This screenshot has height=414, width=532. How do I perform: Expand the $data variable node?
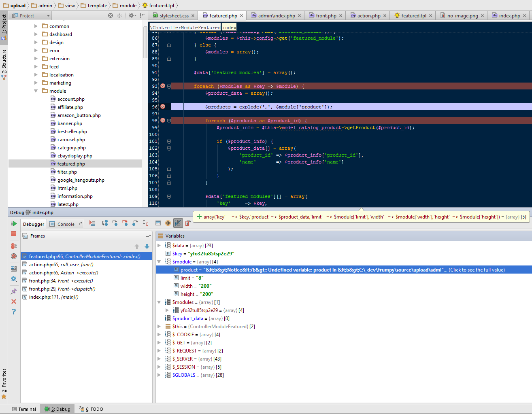coord(159,246)
